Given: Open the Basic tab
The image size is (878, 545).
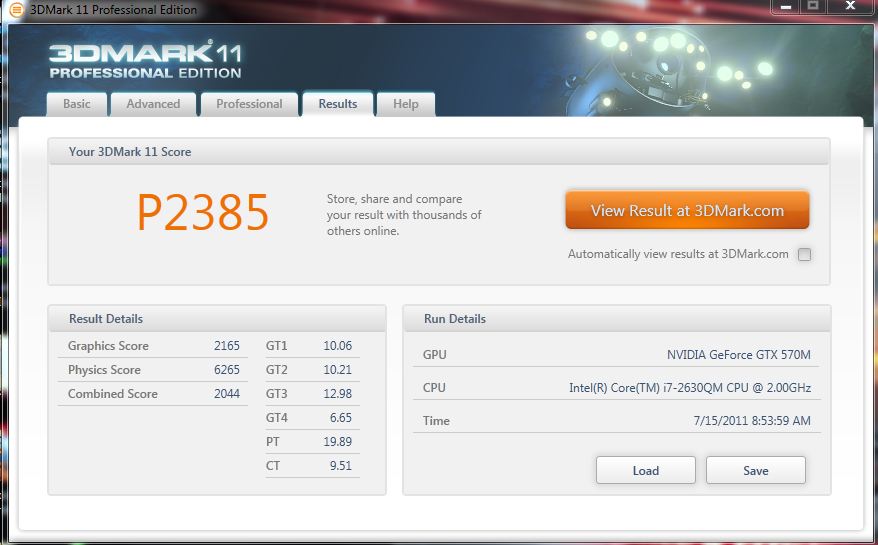Looking at the screenshot, I should tap(77, 104).
